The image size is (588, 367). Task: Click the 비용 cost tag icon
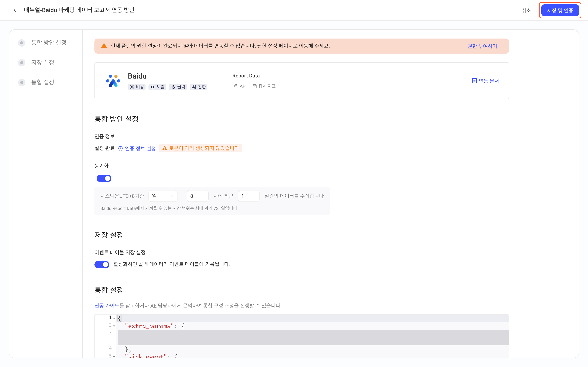pos(132,87)
